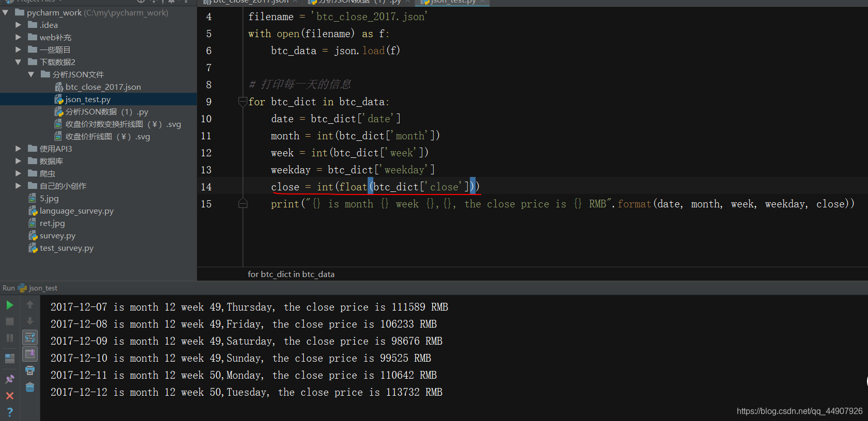Click the restore layout icon in Run panel

click(9, 358)
